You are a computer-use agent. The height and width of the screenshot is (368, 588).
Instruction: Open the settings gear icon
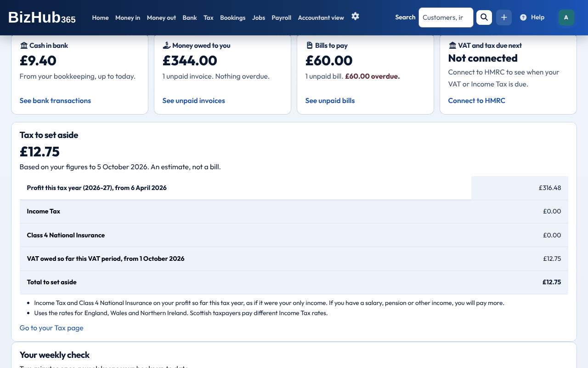coord(355,16)
